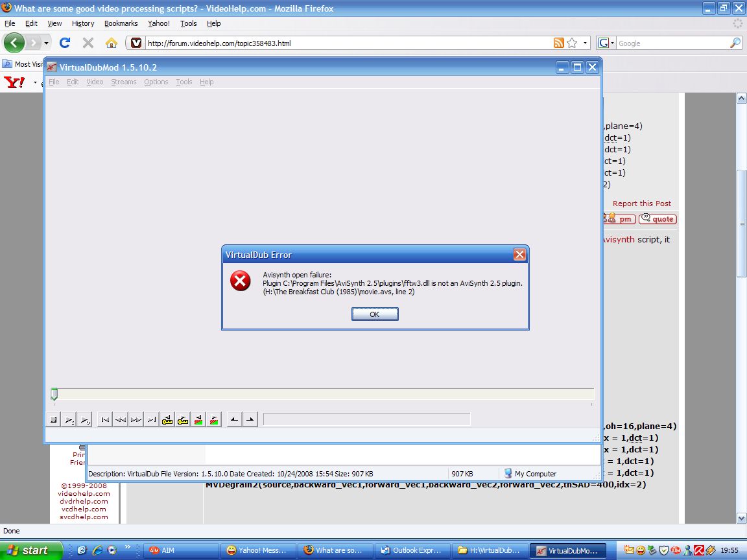The height and width of the screenshot is (560, 747).
Task: Click the VirtualDubMod seek bar position marker
Action: [54, 394]
